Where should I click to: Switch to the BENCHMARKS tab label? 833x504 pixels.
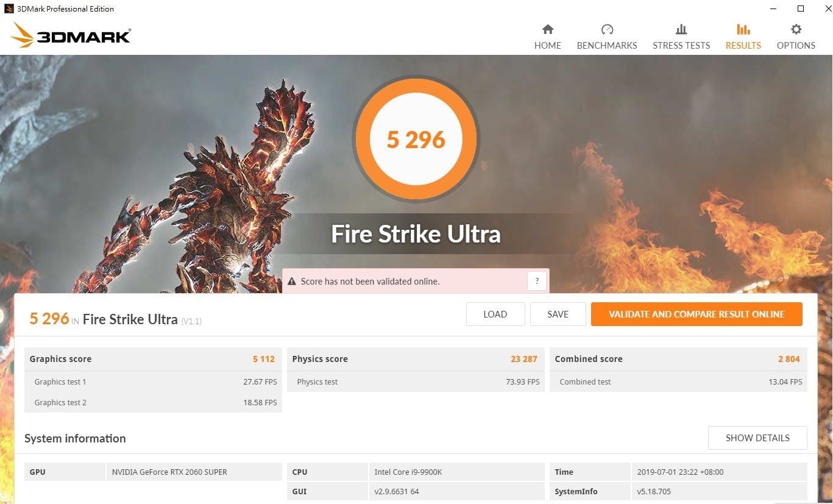coord(607,46)
